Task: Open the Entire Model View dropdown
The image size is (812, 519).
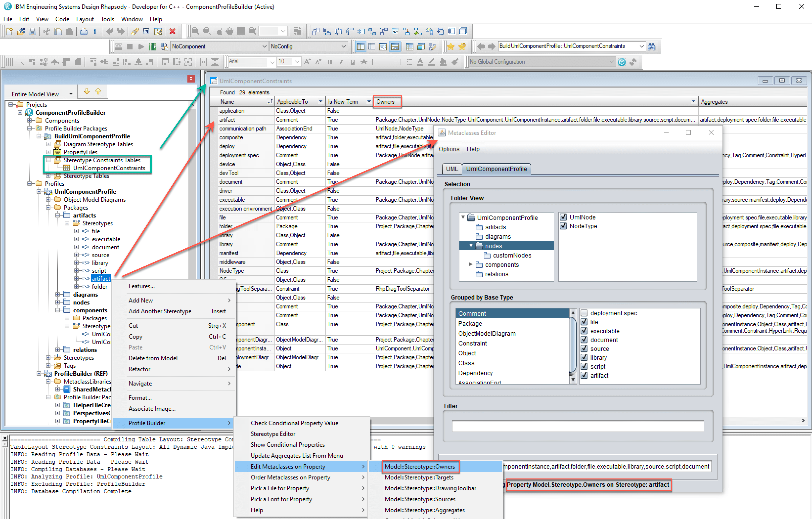Action: pyautogui.click(x=71, y=94)
